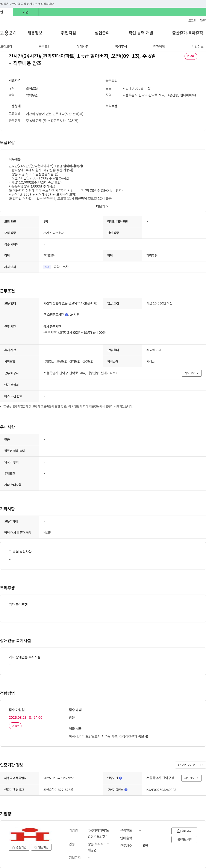The image size is (206, 868).
Task: Click the 로그인 link
Action: (192, 21)
